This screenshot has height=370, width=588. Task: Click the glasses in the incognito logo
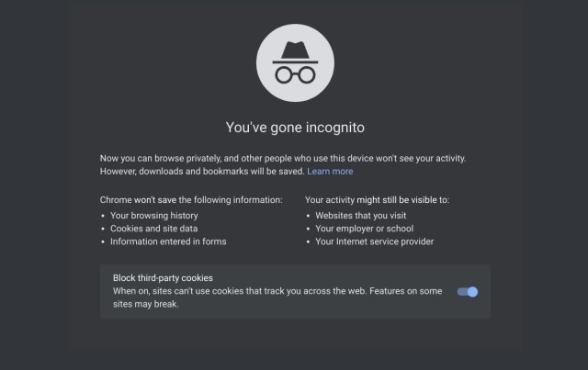(295, 73)
